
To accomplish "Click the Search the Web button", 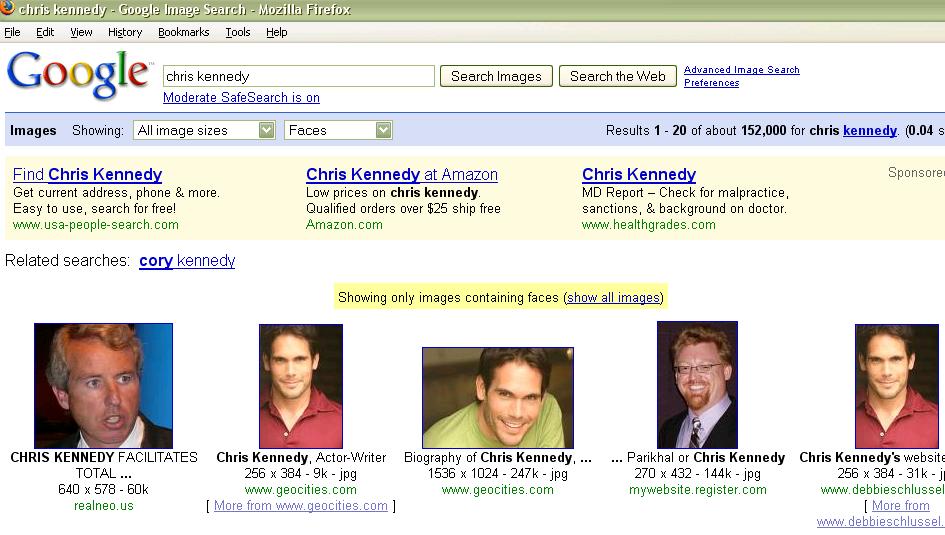I will (x=618, y=76).
